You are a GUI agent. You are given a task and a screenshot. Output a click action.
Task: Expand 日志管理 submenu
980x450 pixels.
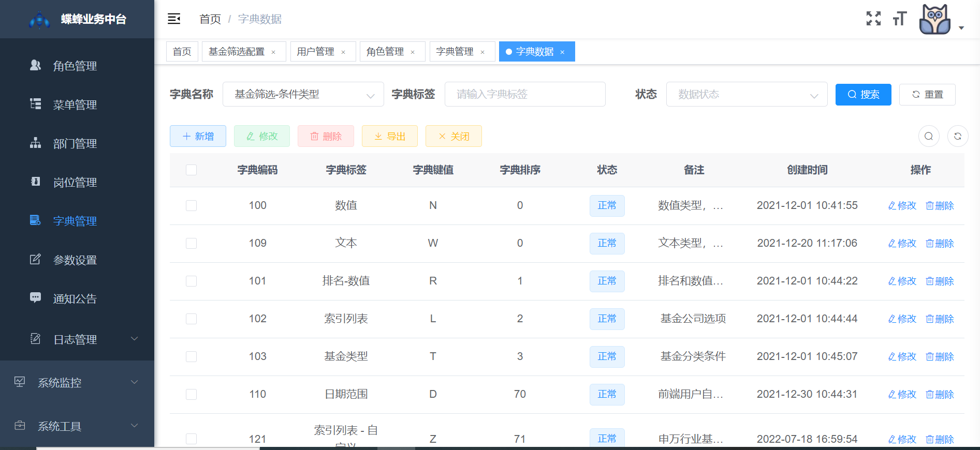coord(77,339)
